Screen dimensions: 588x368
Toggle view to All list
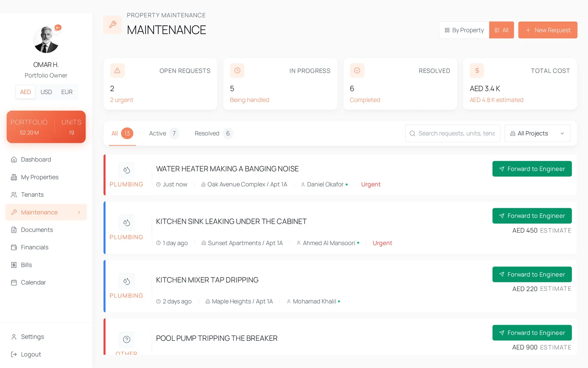pyautogui.click(x=502, y=30)
